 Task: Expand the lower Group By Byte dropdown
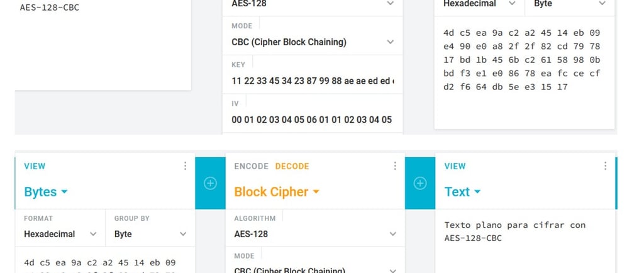point(150,234)
